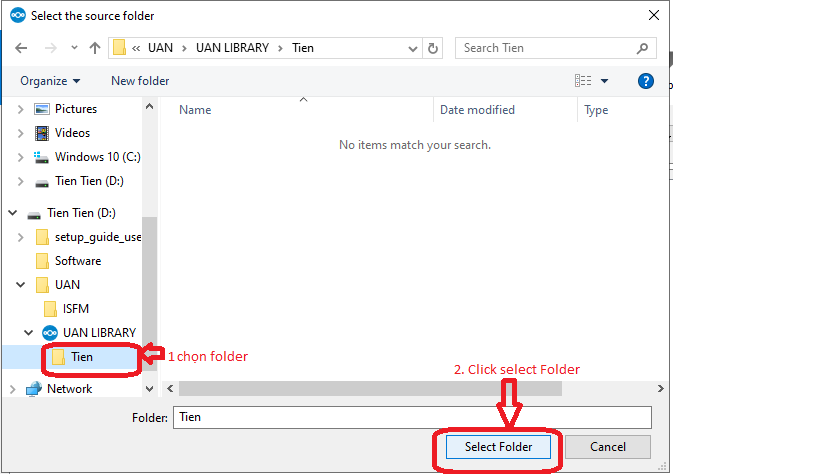Click UAN LIBRARY breadcrumb in address bar
This screenshot has height=474, width=819.
click(232, 48)
